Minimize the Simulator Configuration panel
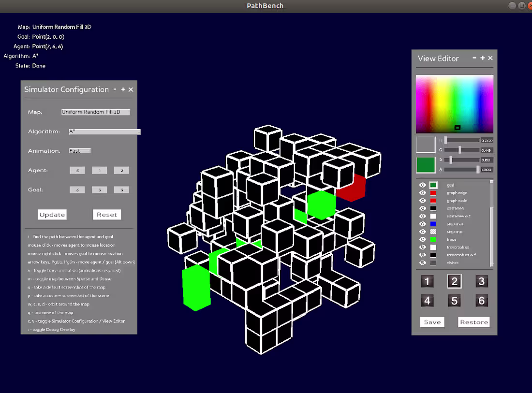The height and width of the screenshot is (393, 532). click(115, 89)
